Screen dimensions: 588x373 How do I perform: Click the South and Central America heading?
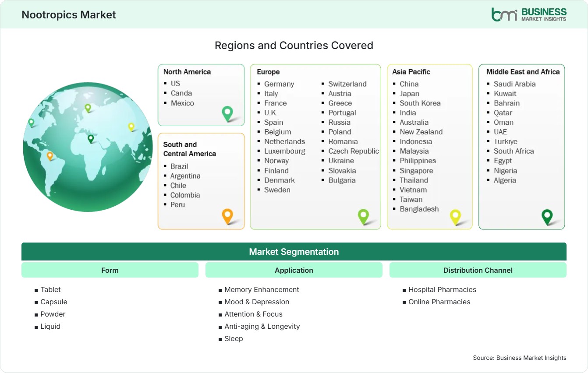coord(190,149)
